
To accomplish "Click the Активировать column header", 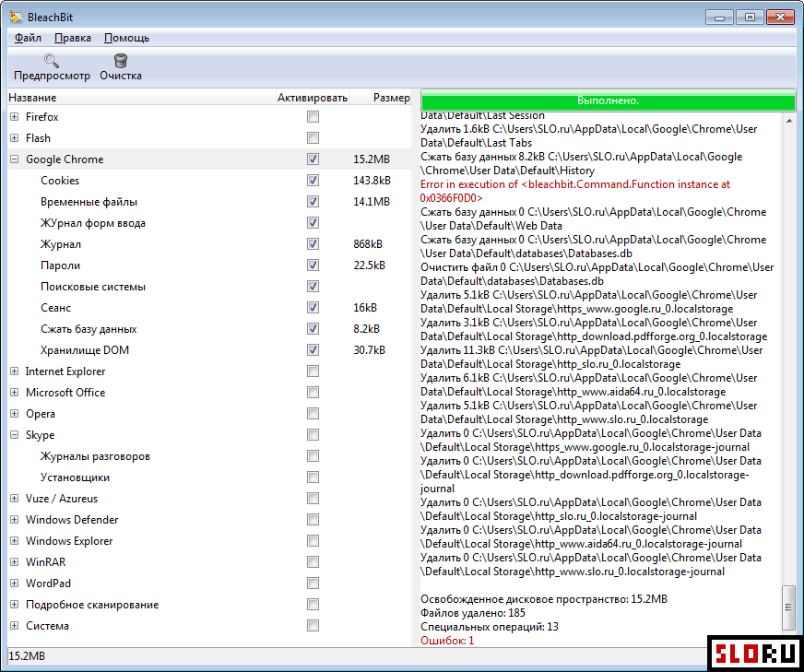I will pos(313,98).
